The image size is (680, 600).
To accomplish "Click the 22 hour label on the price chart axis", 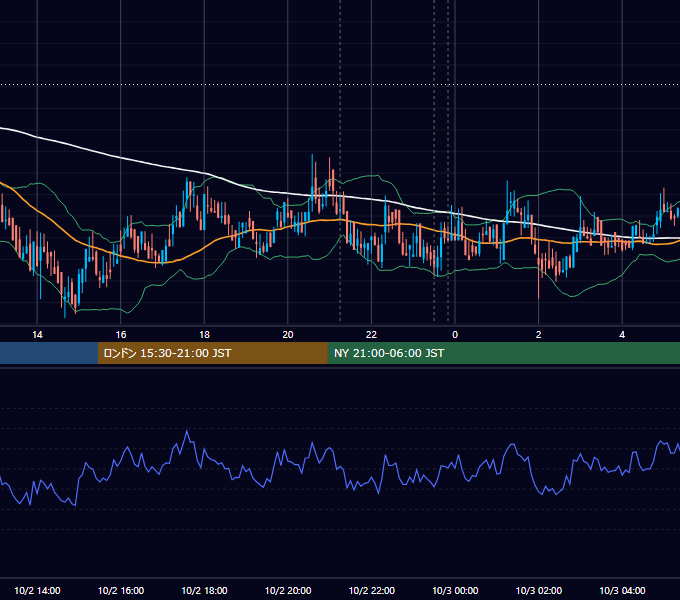I will click(371, 335).
